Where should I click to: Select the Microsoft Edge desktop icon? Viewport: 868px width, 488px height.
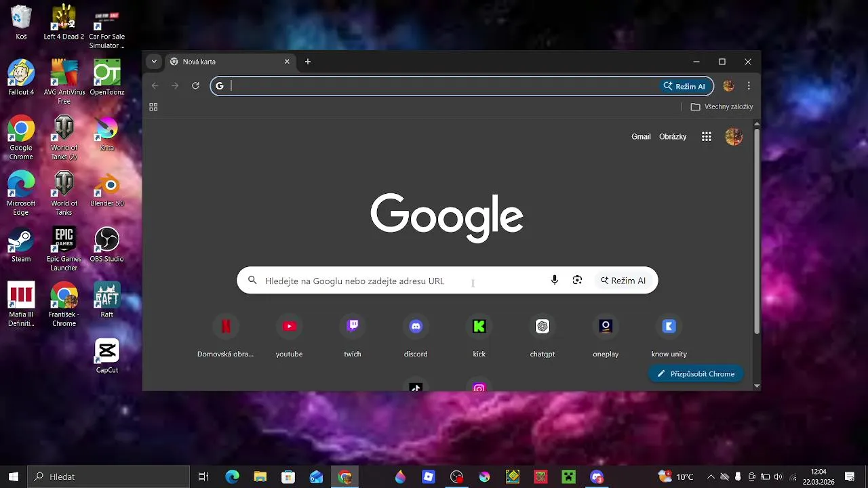(x=21, y=193)
